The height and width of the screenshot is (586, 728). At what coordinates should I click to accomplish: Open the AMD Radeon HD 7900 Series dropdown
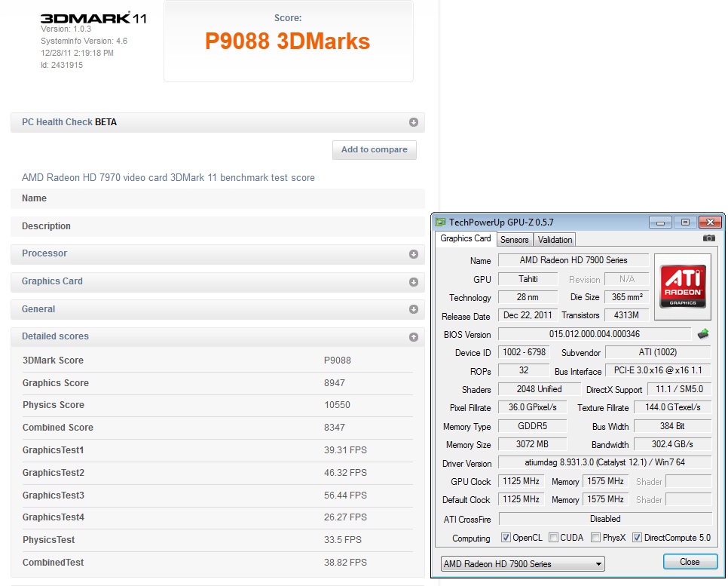pyautogui.click(x=522, y=563)
